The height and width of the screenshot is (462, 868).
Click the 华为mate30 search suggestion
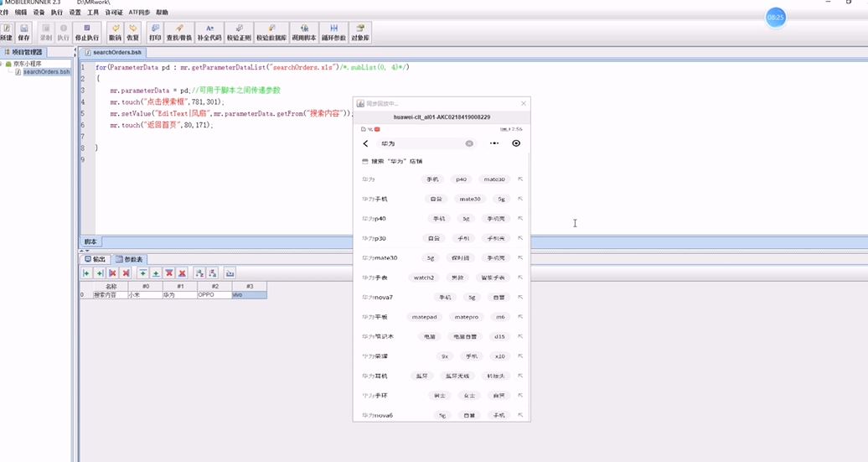click(x=380, y=258)
